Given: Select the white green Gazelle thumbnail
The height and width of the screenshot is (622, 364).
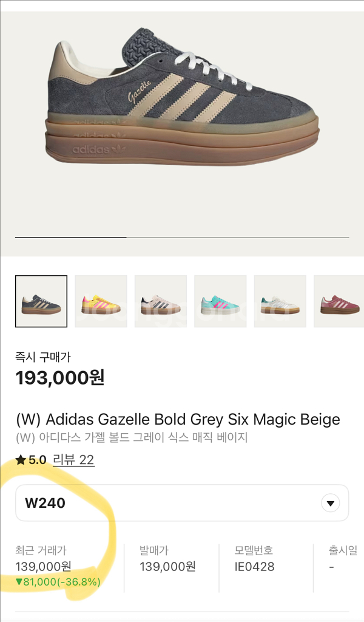Looking at the screenshot, I should (x=280, y=301).
